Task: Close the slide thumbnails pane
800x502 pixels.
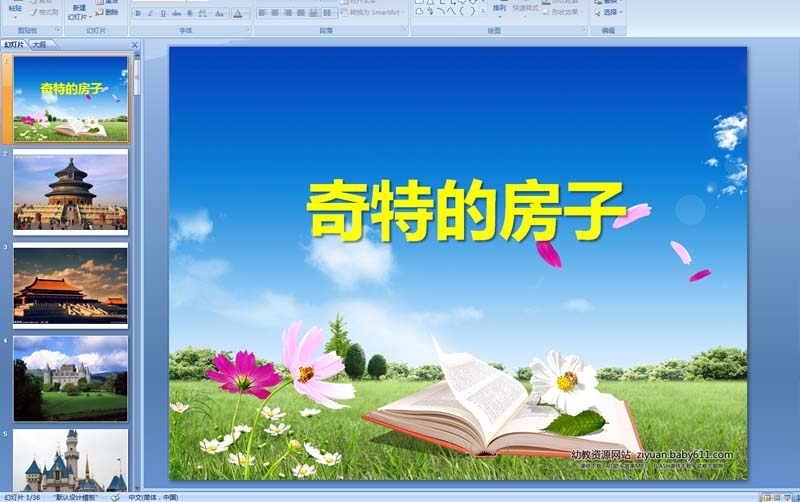Action: pos(135,45)
